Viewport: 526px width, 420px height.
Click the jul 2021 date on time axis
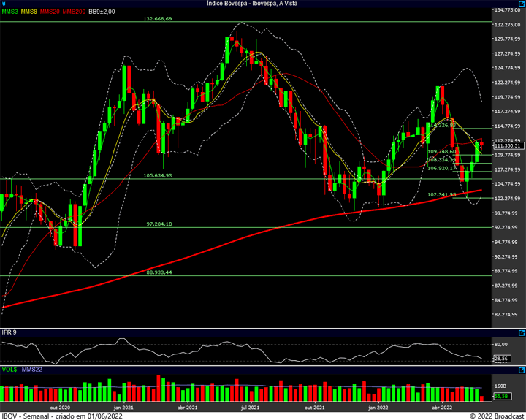coord(251,408)
